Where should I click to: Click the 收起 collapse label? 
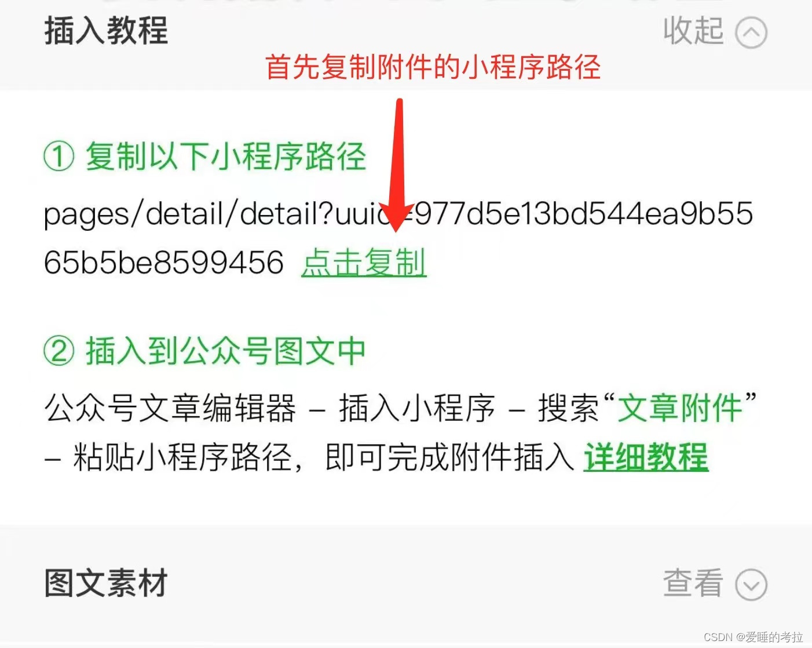[x=693, y=31]
